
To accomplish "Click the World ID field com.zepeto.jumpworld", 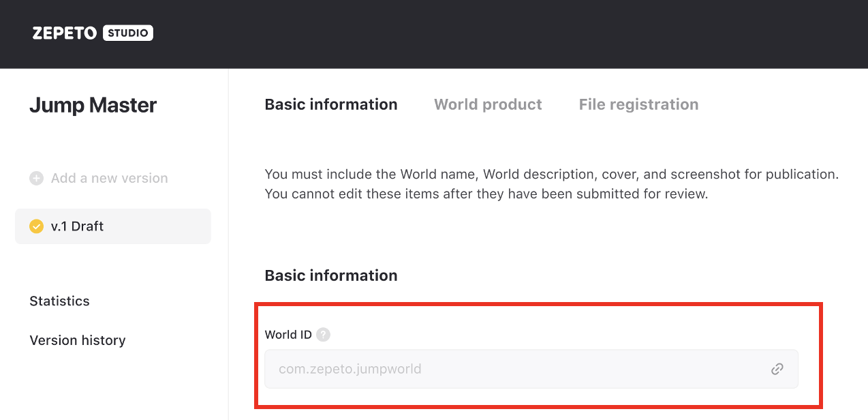I will (x=531, y=369).
